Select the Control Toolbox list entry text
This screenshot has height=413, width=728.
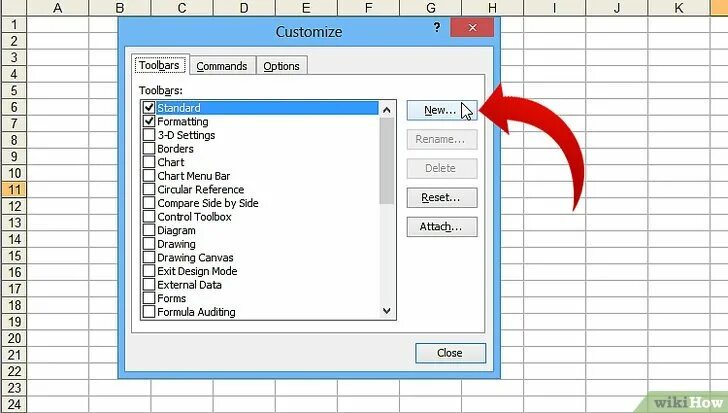[x=194, y=217]
